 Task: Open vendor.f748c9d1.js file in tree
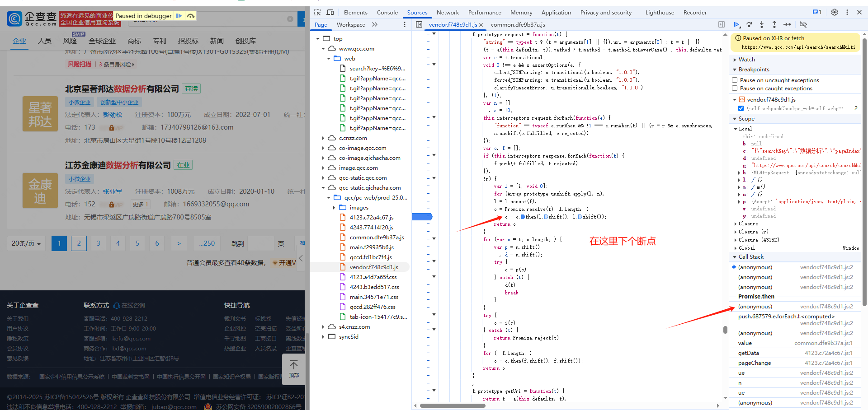(374, 267)
